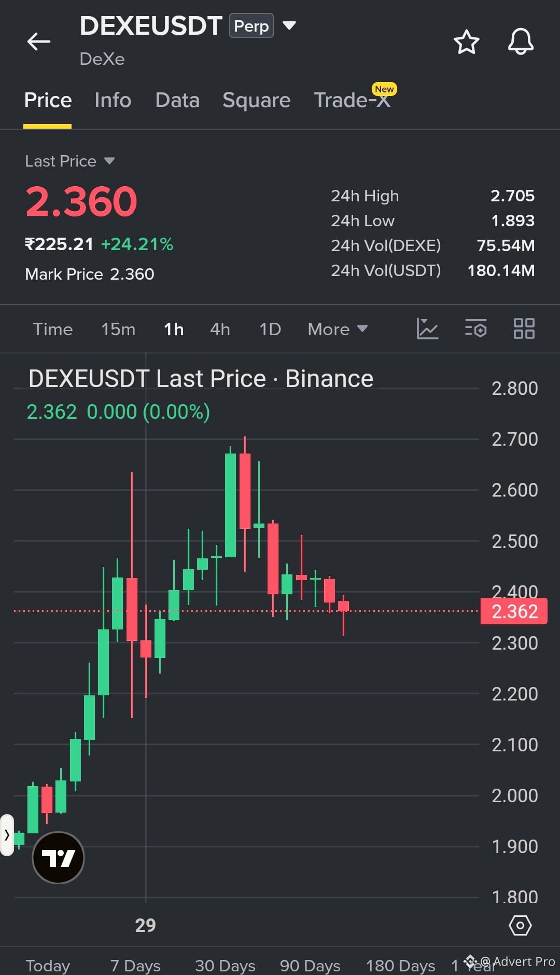Viewport: 560px width, 975px height.
Task: Select the 1D chart interval
Action: [270, 329]
